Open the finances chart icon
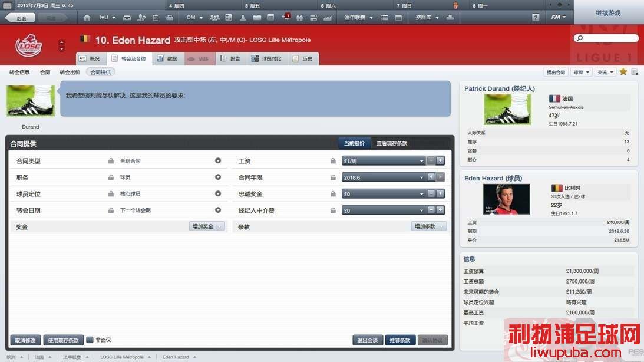Viewport: 644px width, 362px height. (328, 18)
